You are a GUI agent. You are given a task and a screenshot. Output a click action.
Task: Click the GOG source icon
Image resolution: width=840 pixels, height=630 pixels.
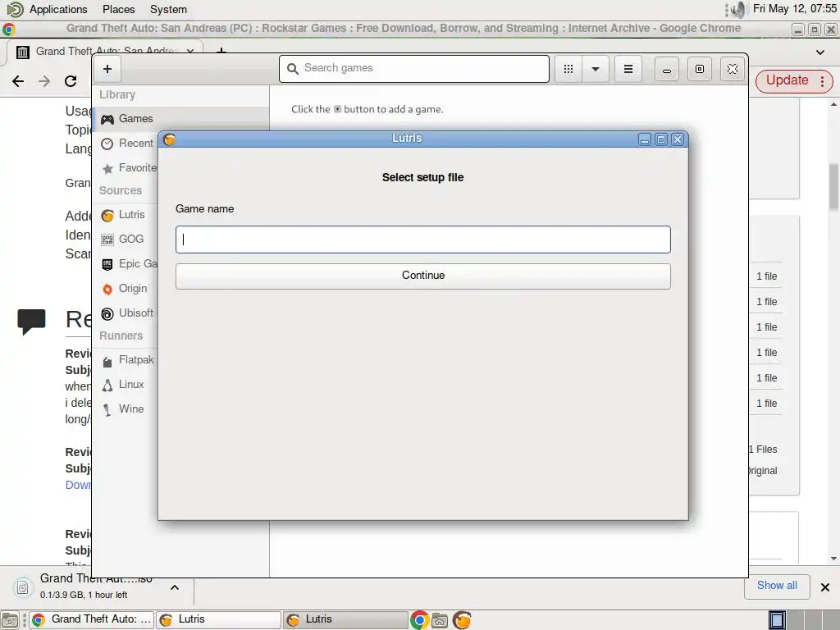click(107, 240)
